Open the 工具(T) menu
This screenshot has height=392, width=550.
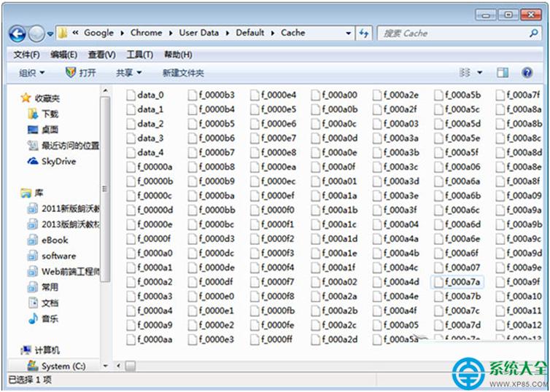click(139, 55)
